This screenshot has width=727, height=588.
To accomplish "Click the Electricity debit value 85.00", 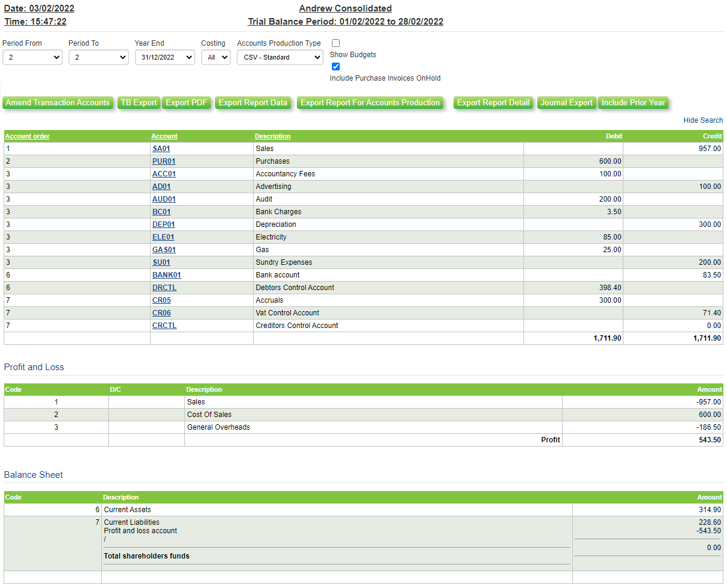I will [x=613, y=237].
